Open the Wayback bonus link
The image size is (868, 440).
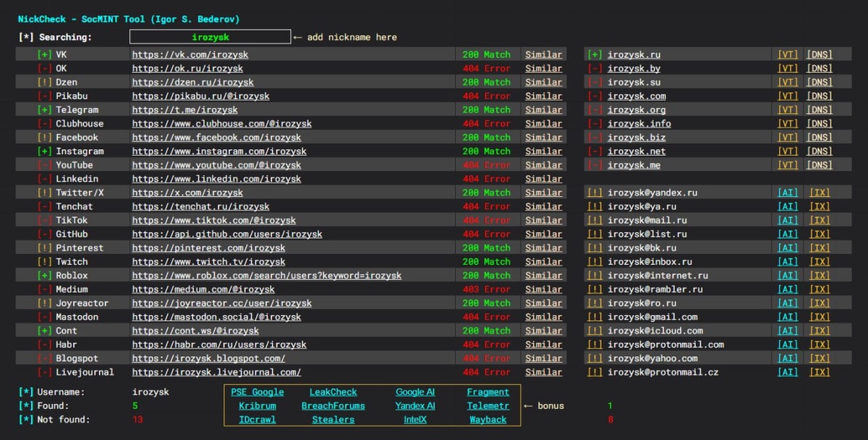[x=488, y=420]
